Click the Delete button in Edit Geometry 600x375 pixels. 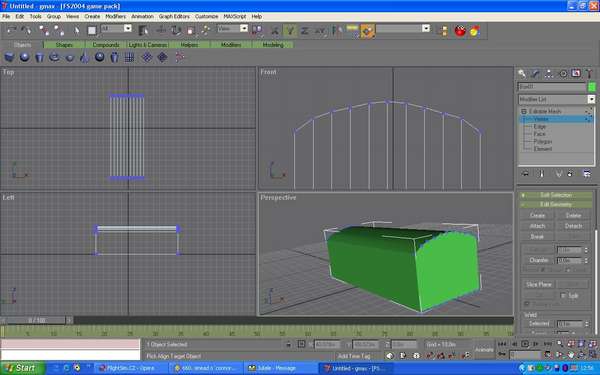[x=573, y=215]
